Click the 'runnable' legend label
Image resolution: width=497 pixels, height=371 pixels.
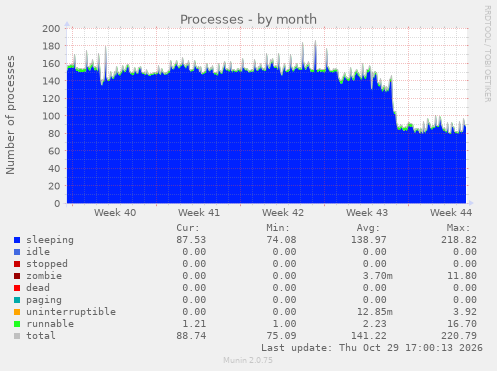50,324
